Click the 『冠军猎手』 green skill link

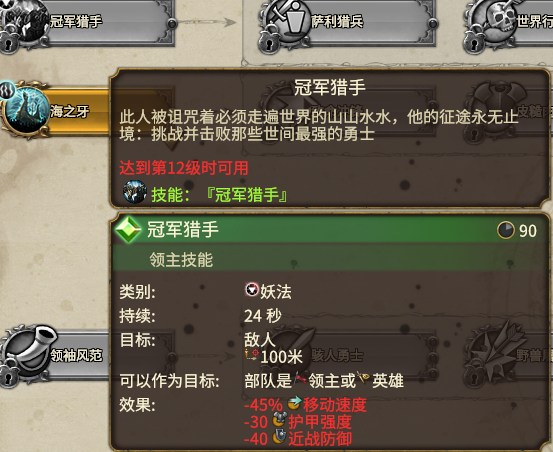click(247, 195)
